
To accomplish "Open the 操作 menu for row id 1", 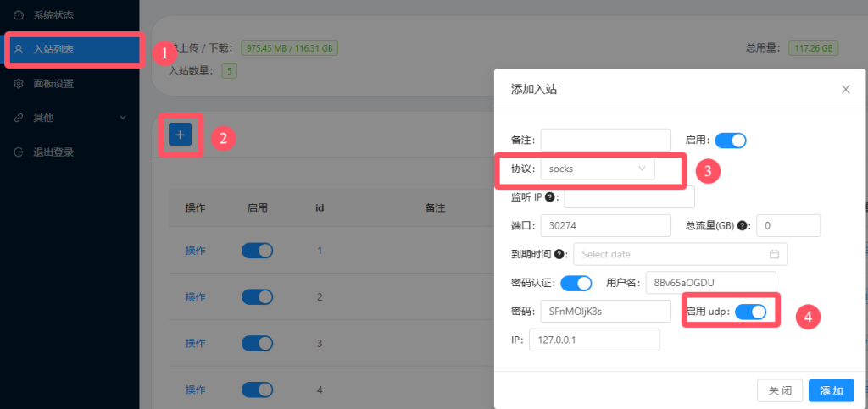I will 196,251.
